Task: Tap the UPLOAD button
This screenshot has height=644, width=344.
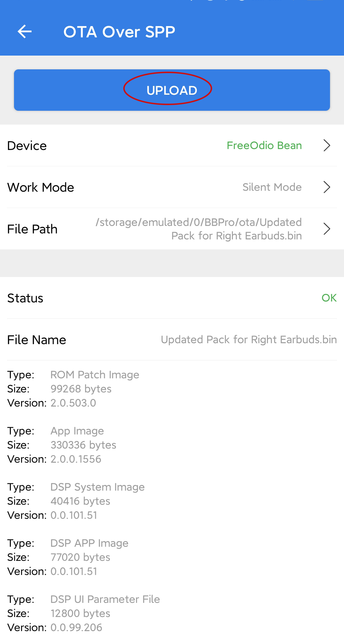Action: tap(172, 90)
